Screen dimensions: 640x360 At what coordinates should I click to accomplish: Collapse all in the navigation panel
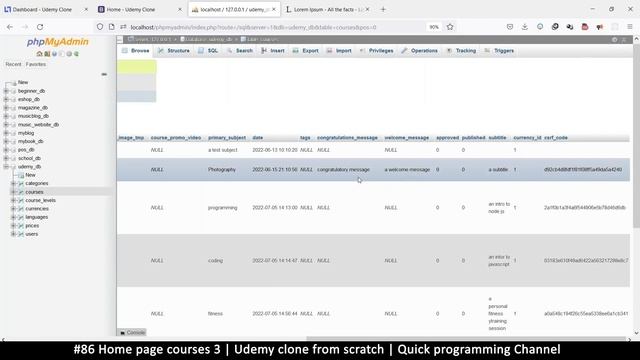coord(104,74)
